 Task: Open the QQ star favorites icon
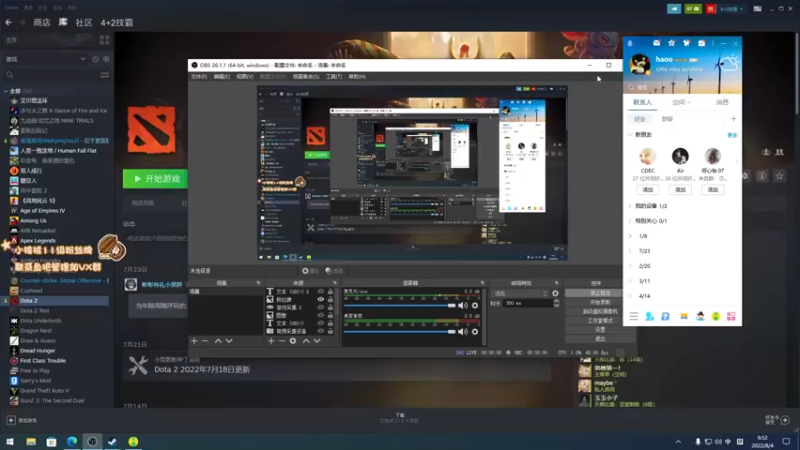point(671,43)
